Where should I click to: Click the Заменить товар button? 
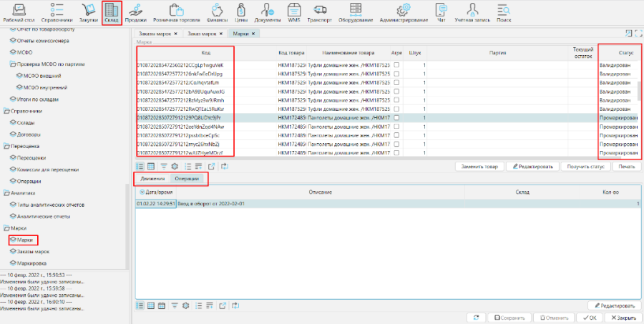[479, 166]
